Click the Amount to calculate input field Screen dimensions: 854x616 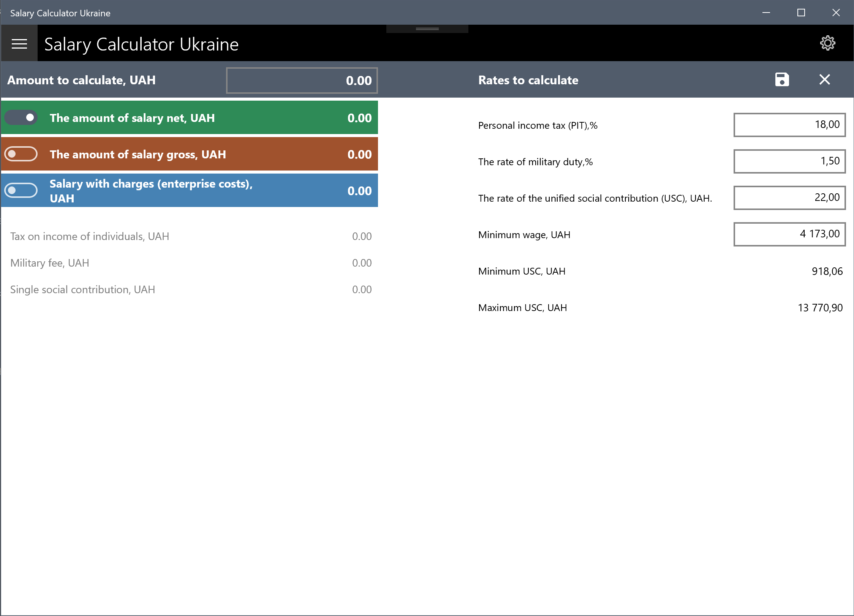coord(302,81)
